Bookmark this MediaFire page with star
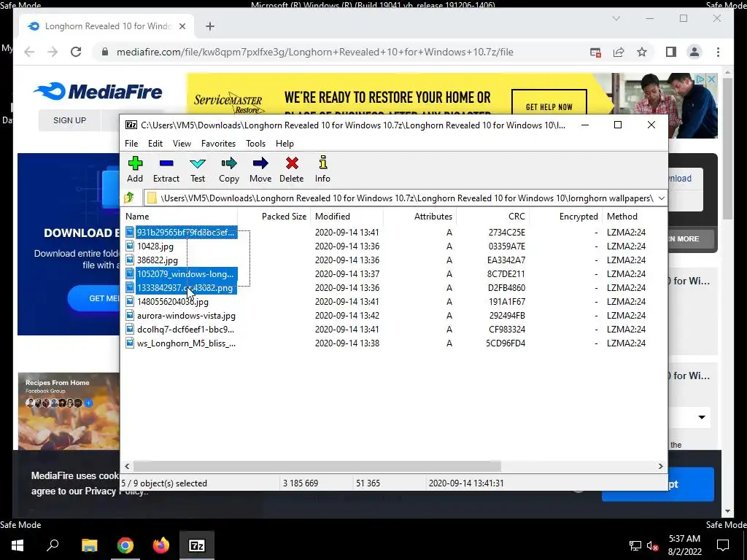This screenshot has height=560, width=747. pos(642,52)
